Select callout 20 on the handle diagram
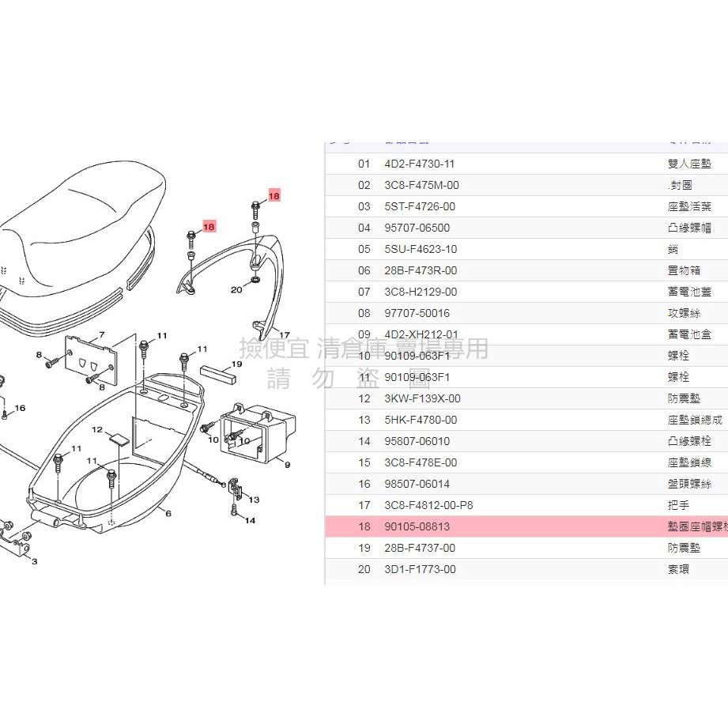Image resolution: width=728 pixels, height=728 pixels. coord(236,290)
